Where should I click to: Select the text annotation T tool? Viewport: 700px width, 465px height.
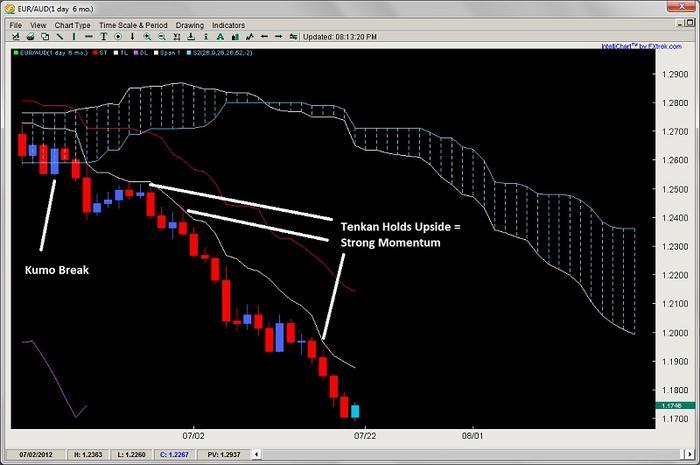point(104,36)
